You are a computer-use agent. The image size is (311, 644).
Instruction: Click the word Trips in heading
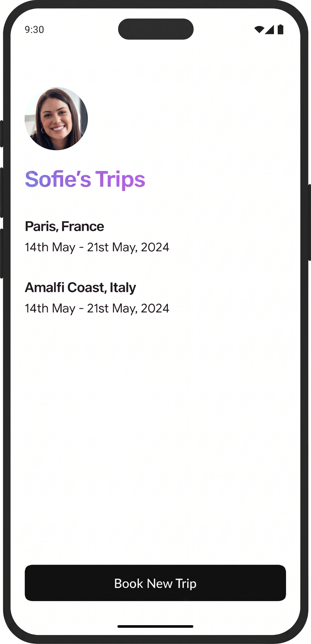click(120, 179)
